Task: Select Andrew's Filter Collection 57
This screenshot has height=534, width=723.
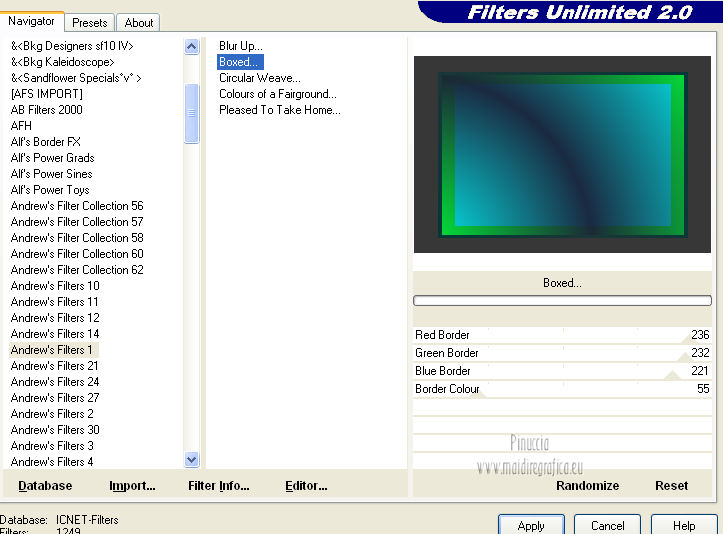Action: (x=77, y=222)
